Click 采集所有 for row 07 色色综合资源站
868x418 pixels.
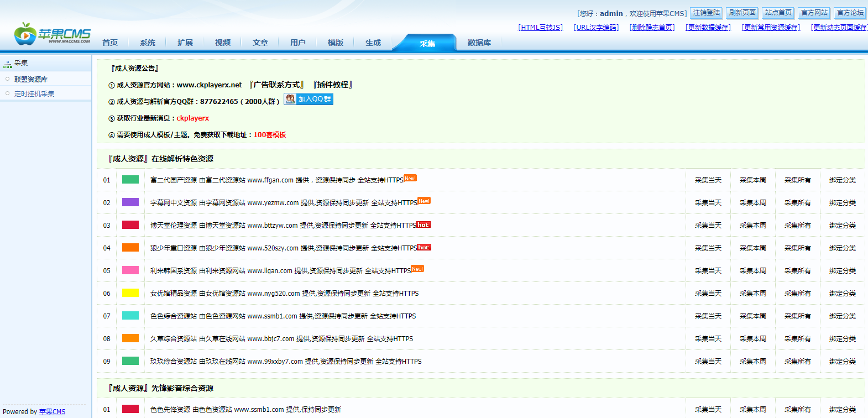[x=798, y=316]
